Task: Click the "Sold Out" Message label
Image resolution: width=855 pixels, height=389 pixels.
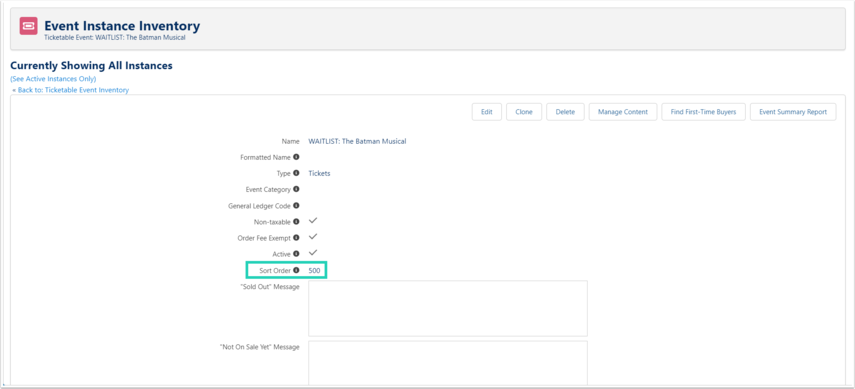Action: click(x=270, y=287)
